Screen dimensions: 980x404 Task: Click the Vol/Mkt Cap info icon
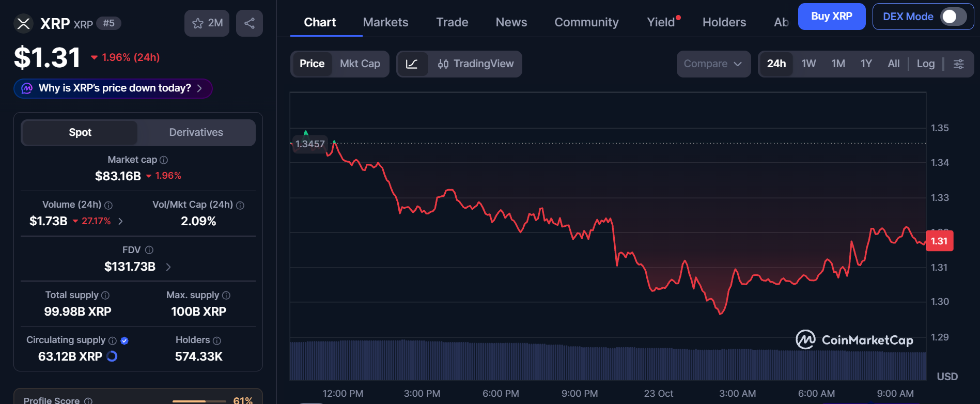coord(240,205)
